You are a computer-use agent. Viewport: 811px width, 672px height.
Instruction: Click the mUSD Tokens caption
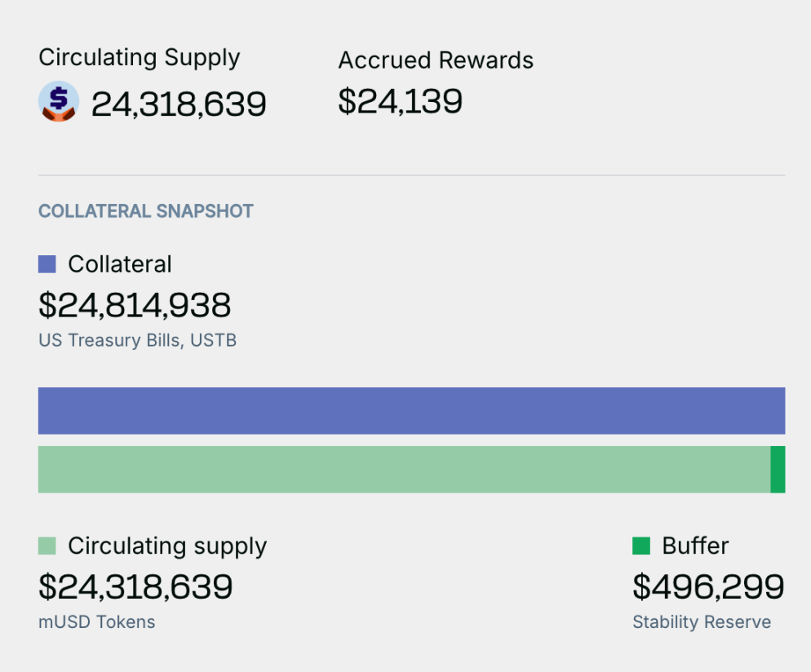(96, 621)
